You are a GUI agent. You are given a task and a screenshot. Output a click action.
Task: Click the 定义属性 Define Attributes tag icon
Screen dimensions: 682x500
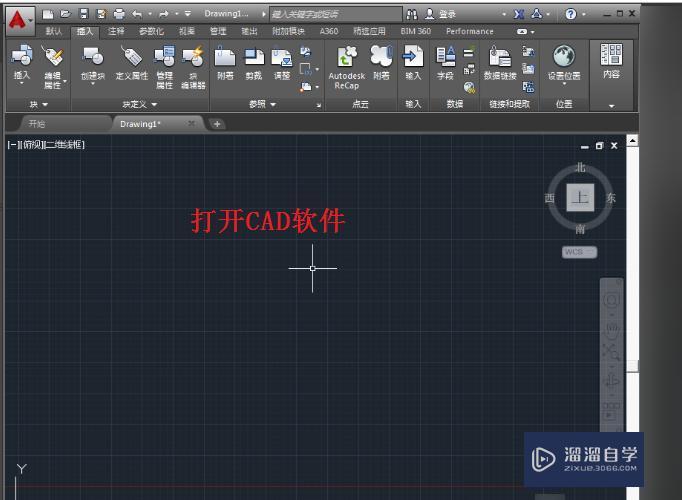tap(132, 56)
